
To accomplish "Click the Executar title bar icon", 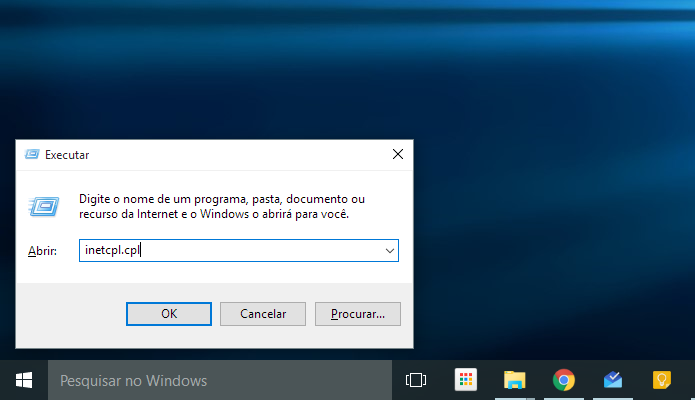I will [x=32, y=154].
